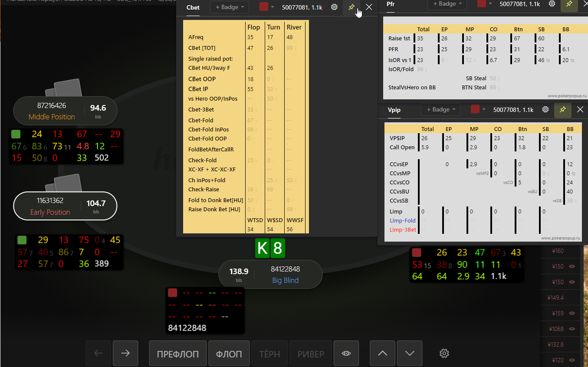Click red marker in 84122848 HUD panel
The height and width of the screenshot is (367, 588).
coord(173,293)
